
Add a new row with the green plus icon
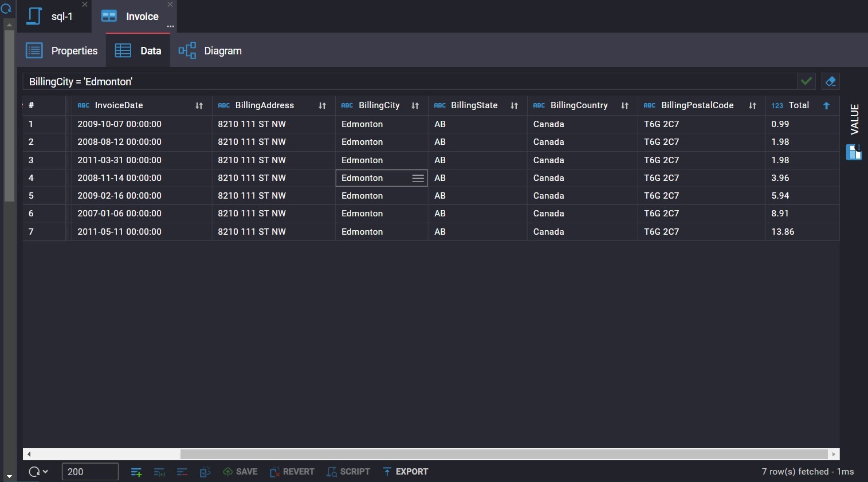136,472
